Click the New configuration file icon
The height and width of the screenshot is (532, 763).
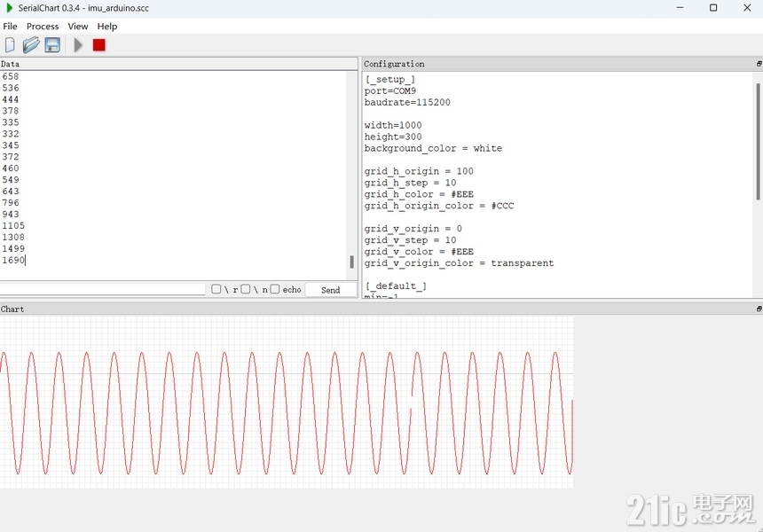[10, 45]
